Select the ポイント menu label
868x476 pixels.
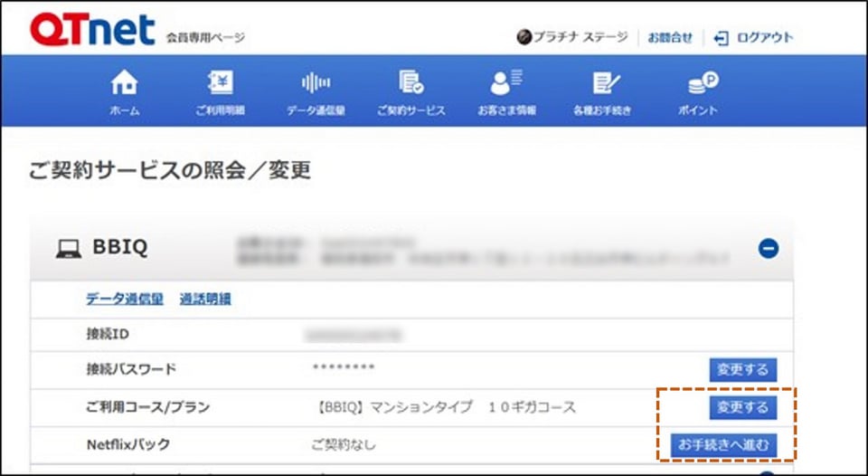click(x=697, y=110)
